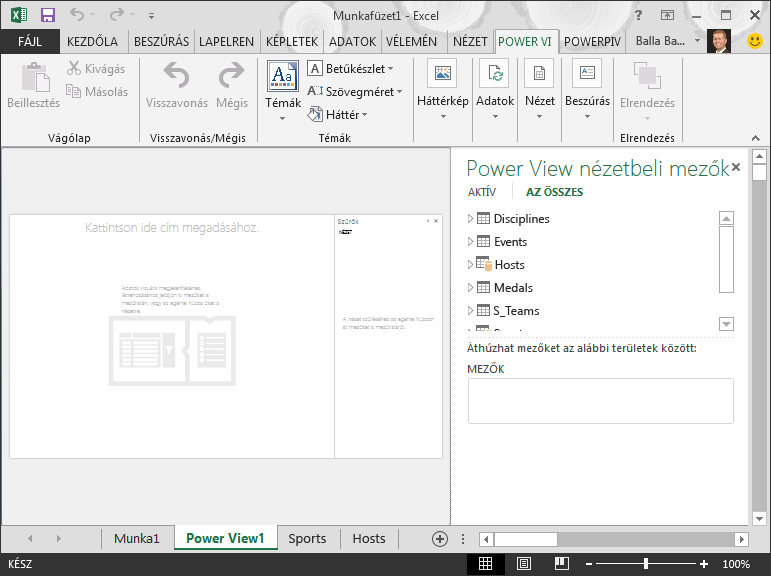Open the Nézet view menu button
The image size is (771, 576).
(539, 90)
